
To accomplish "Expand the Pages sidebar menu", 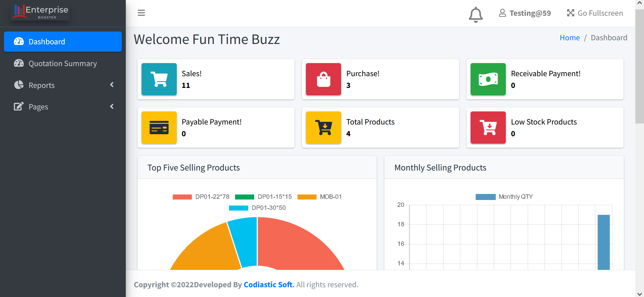I will tap(63, 107).
